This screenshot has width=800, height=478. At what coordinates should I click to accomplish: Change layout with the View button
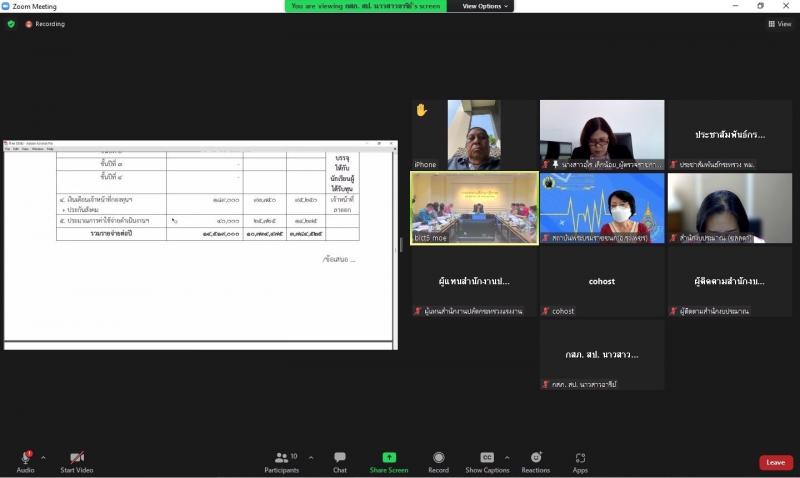(x=780, y=23)
